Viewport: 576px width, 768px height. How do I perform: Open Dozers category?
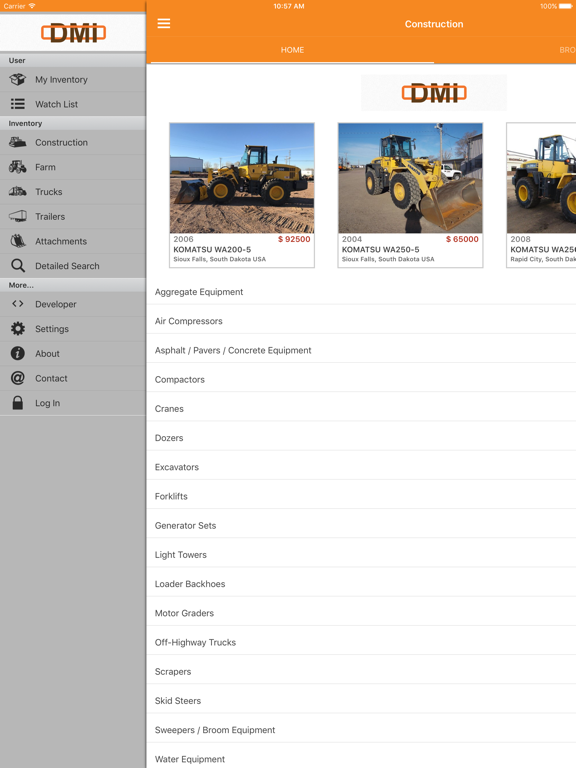pyautogui.click(x=361, y=438)
